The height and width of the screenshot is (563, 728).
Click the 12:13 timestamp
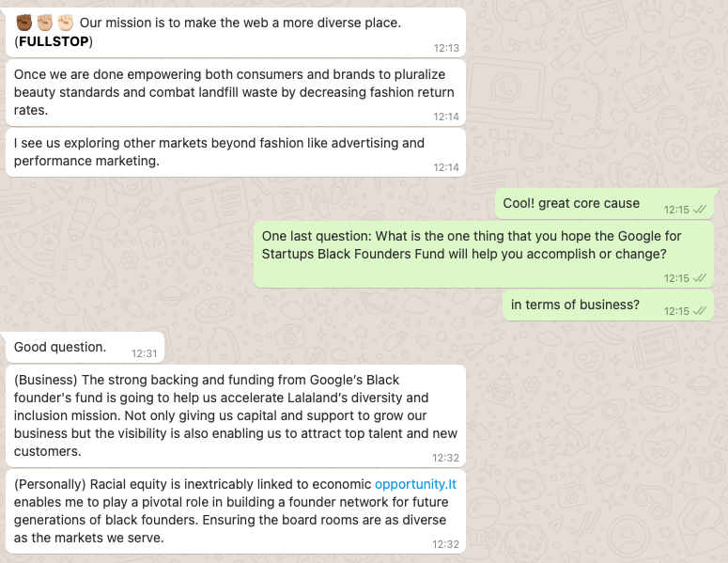(x=447, y=47)
